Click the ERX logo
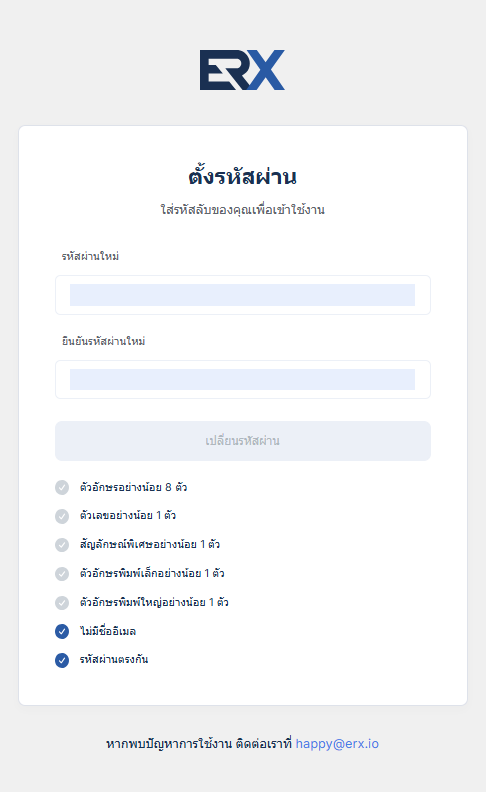This screenshot has width=486, height=792. [242, 70]
